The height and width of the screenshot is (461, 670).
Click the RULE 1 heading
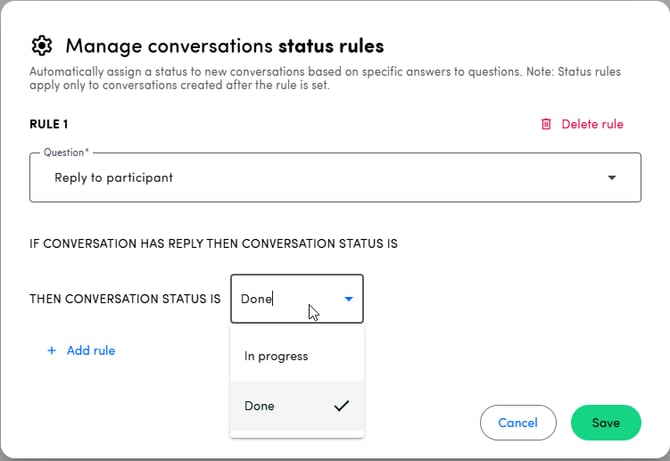(x=49, y=124)
